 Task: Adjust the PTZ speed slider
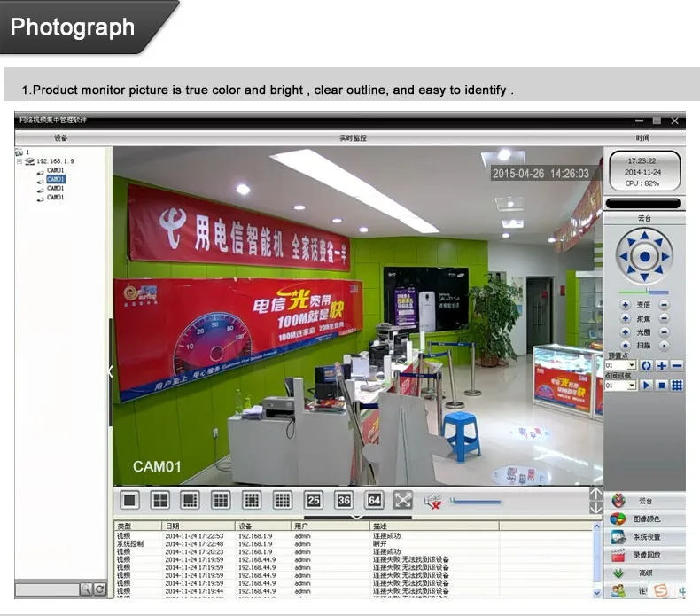click(644, 292)
